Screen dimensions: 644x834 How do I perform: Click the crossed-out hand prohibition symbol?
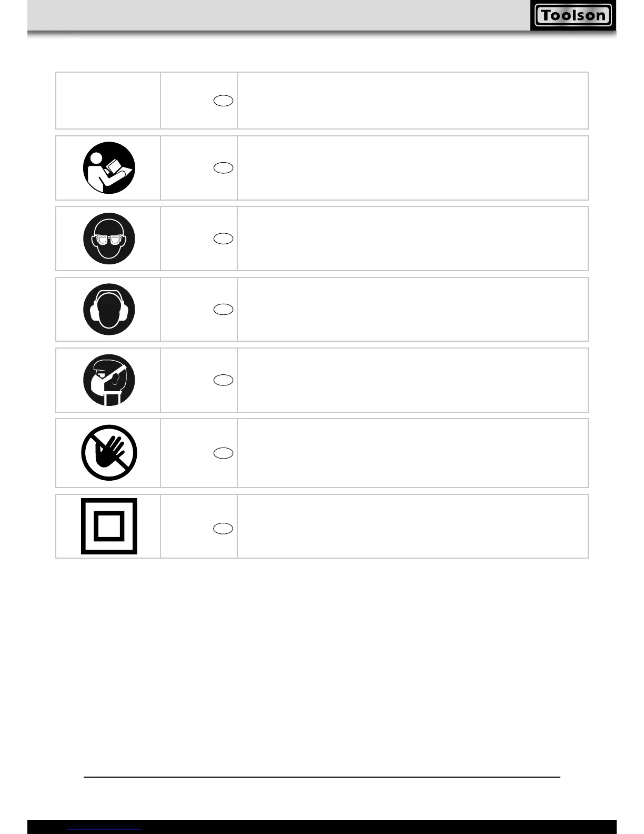pos(109,453)
